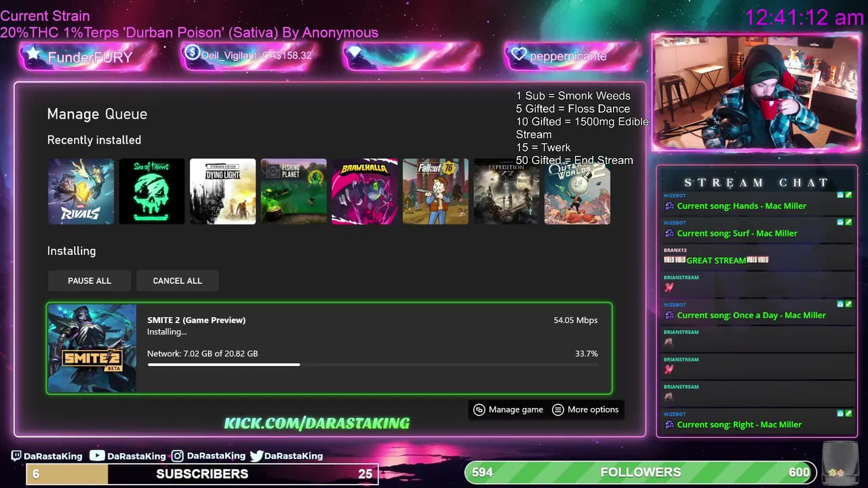The image size is (868, 488).
Task: Click the pepperpicante banner name
Action: (568, 56)
